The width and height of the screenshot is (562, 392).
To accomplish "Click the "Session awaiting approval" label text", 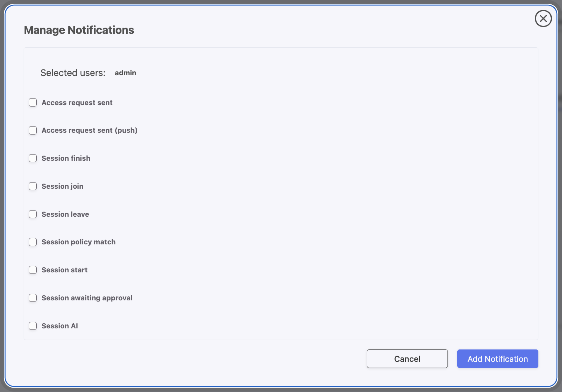I will (87, 298).
